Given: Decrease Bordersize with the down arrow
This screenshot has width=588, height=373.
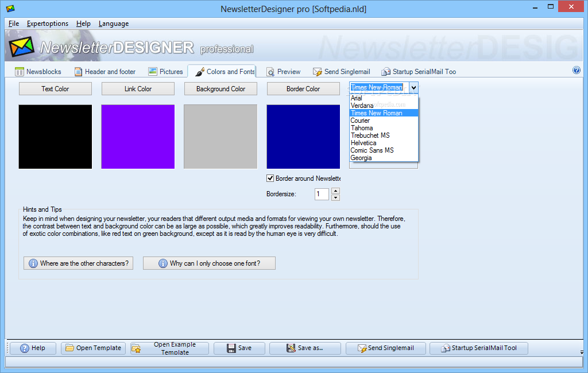Looking at the screenshot, I should click(335, 197).
